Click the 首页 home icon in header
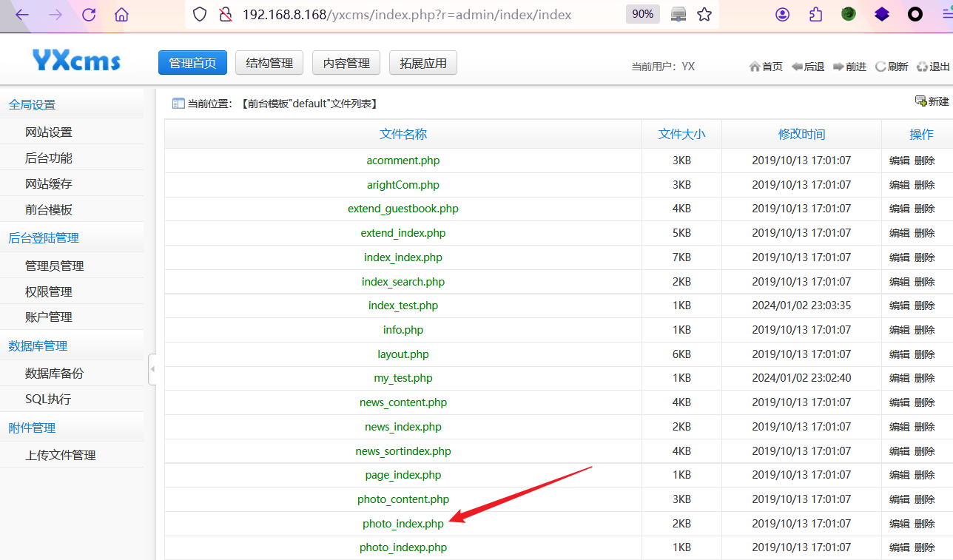The width and height of the screenshot is (953, 560). pyautogui.click(x=755, y=67)
